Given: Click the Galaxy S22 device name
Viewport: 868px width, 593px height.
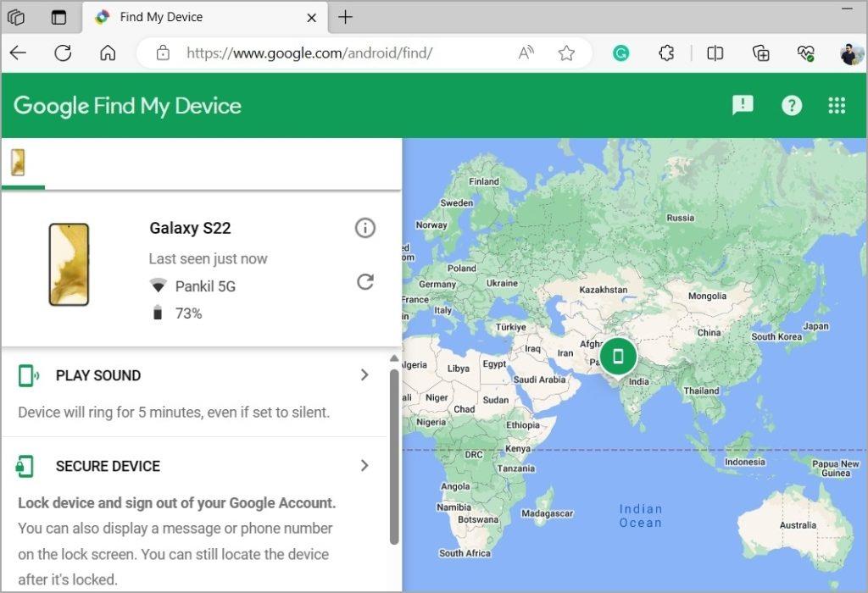Looking at the screenshot, I should pyautogui.click(x=190, y=228).
